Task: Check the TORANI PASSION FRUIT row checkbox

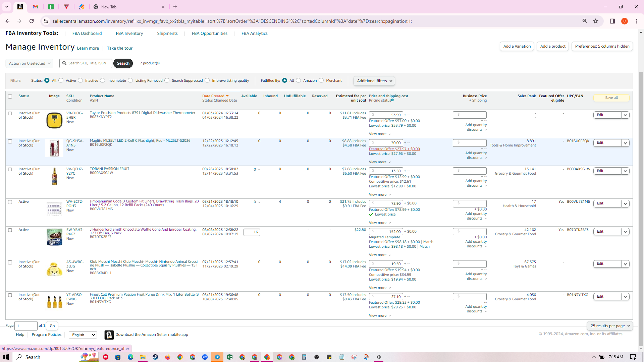Action: 10,169
